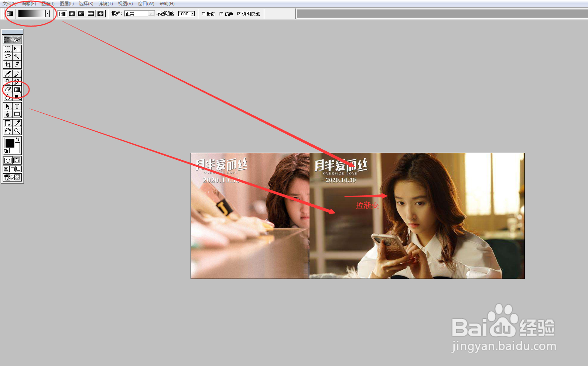Open the 窗口 menu

tap(146, 4)
